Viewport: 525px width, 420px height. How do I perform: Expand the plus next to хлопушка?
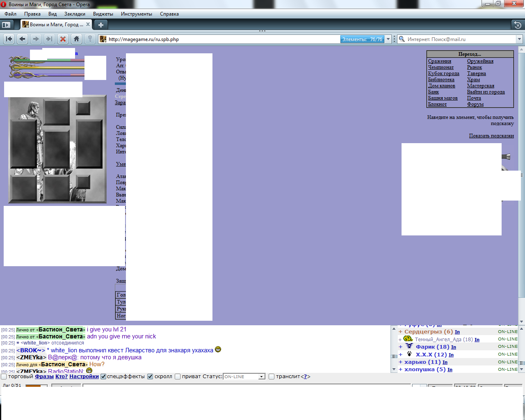400,369
